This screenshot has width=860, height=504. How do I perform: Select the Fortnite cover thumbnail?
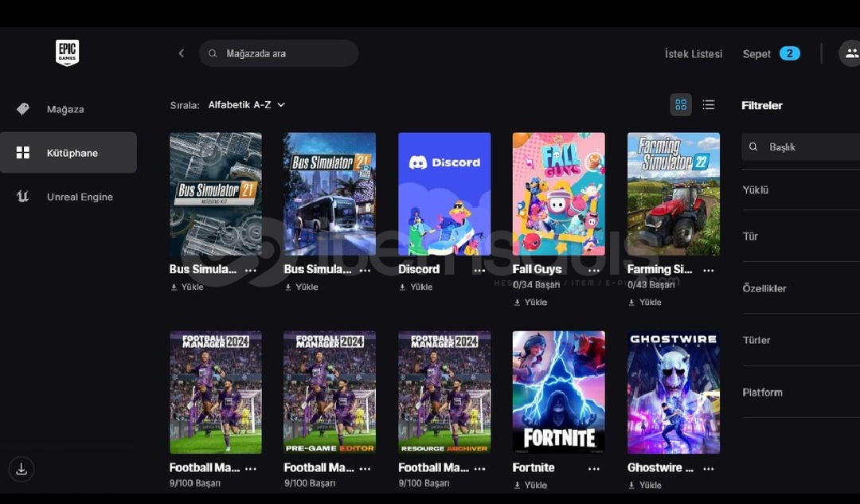click(558, 392)
